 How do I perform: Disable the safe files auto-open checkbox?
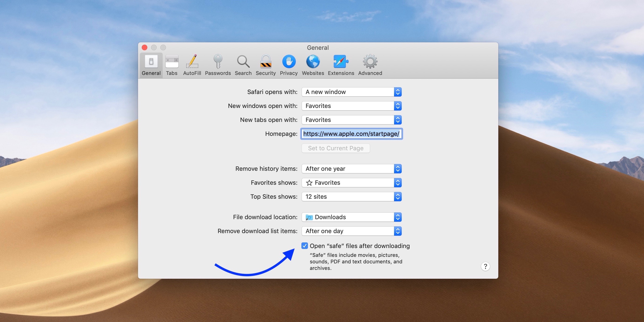coord(303,246)
